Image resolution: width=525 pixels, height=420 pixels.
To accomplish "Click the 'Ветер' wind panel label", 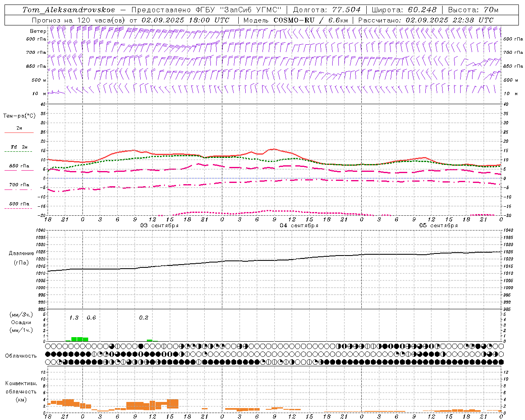I will (38, 31).
